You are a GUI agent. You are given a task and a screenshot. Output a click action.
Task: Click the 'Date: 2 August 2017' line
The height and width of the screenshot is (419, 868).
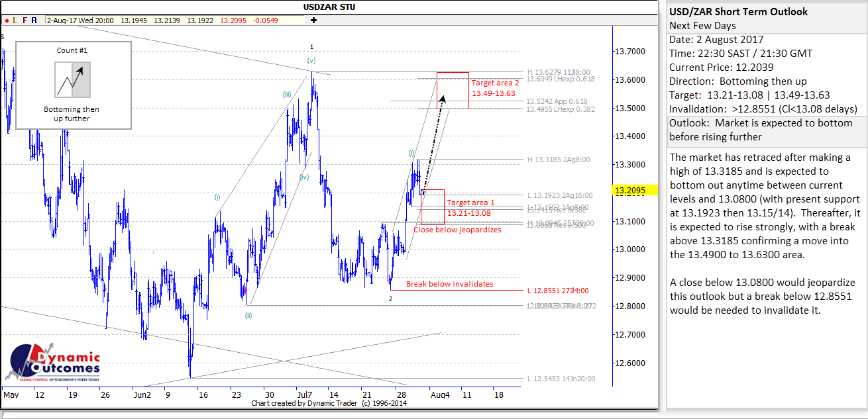coord(716,40)
